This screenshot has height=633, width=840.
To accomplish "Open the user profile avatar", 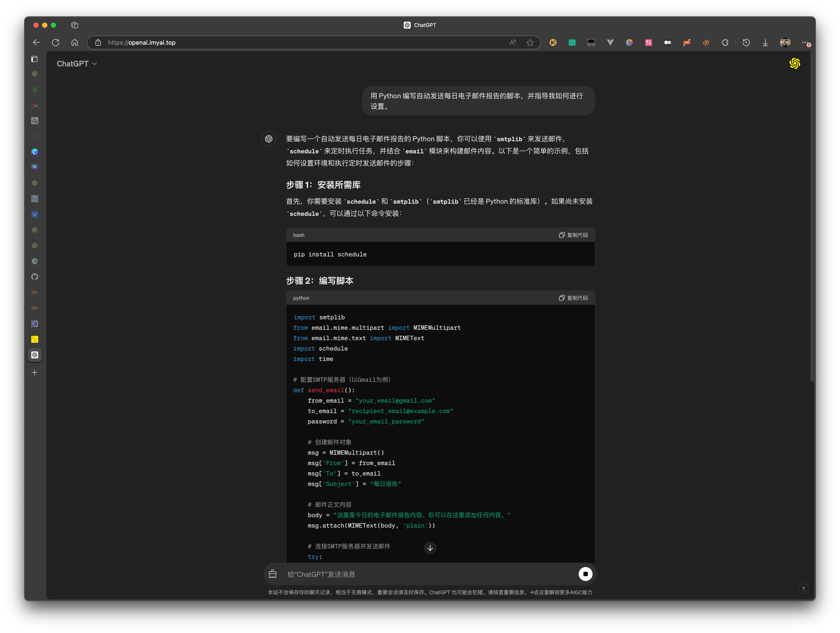I will point(785,43).
